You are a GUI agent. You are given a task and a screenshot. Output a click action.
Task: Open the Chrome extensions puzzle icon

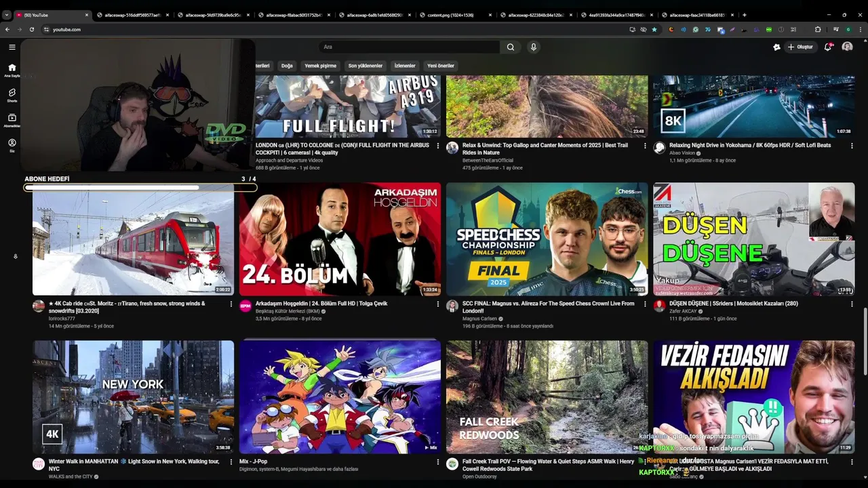[x=818, y=29]
